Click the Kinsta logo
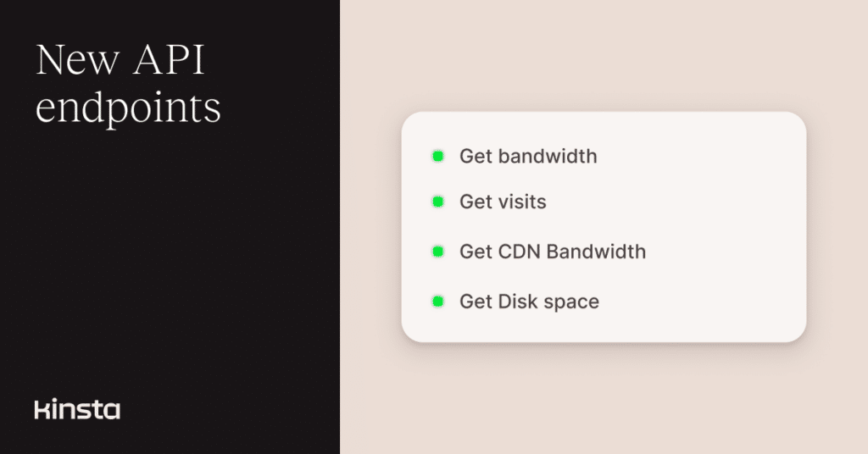 [x=77, y=410]
